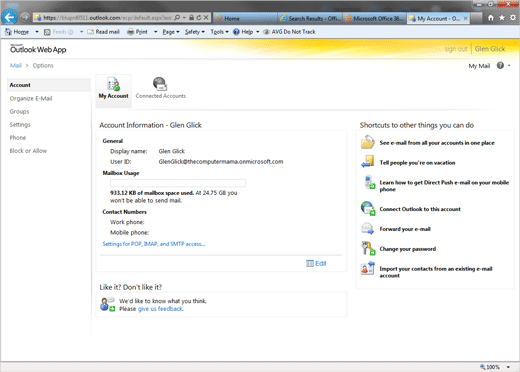The width and height of the screenshot is (520, 372).
Task: Click the Forward your e-mail icon
Action: pos(368,229)
